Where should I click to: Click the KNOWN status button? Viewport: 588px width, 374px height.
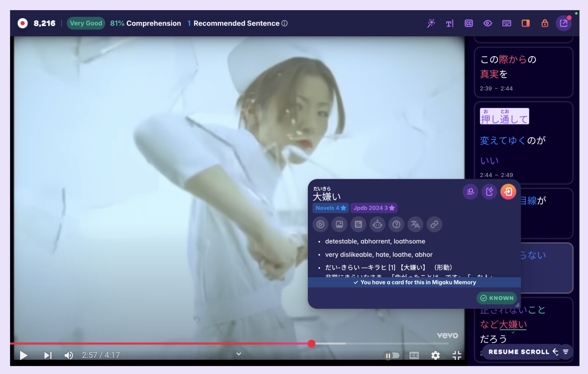coord(496,298)
